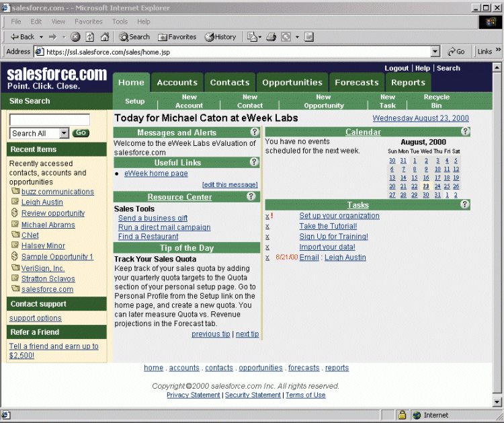Screen dimensions: 504x423
Task: Open the Favorites menu in menu bar
Action: (x=89, y=22)
